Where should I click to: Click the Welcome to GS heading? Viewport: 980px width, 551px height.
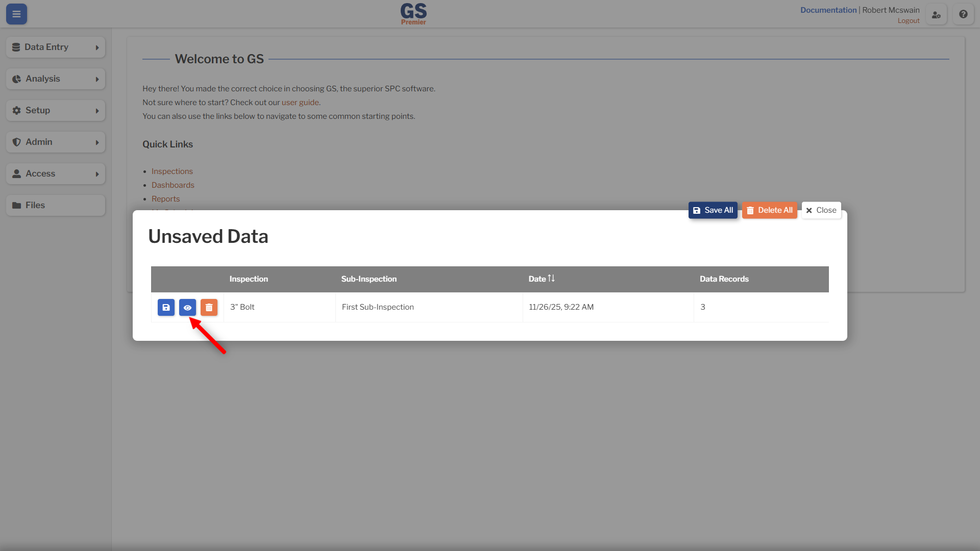219,59
